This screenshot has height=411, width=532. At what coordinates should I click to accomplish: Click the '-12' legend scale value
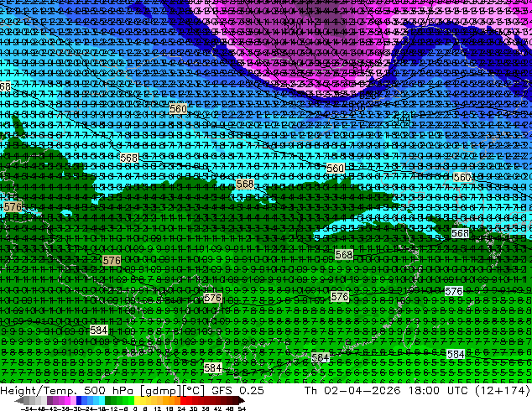pos(113,408)
